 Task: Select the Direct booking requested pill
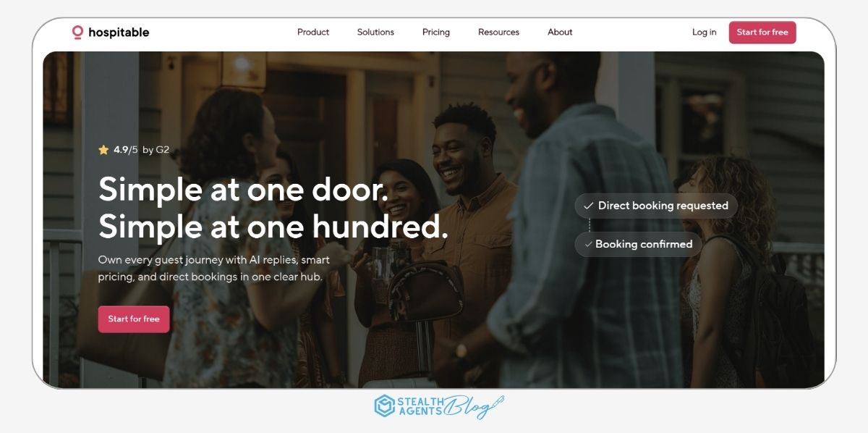pyautogui.click(x=656, y=206)
